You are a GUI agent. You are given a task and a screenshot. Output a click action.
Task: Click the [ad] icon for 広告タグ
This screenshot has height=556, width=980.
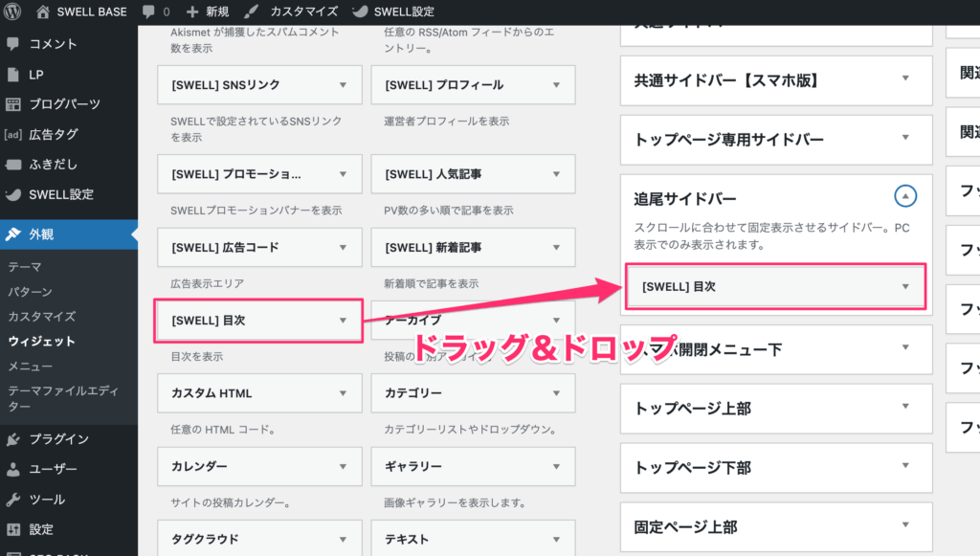12,135
